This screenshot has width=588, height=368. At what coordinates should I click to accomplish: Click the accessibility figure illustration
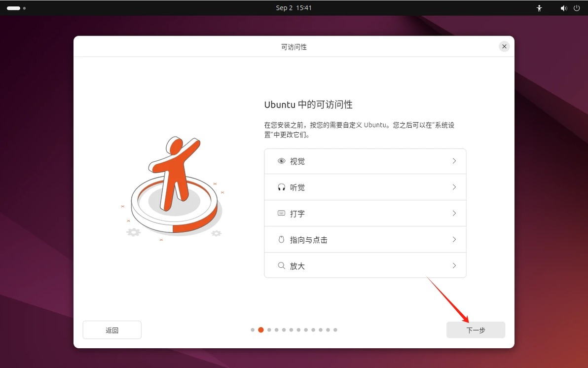click(173, 187)
